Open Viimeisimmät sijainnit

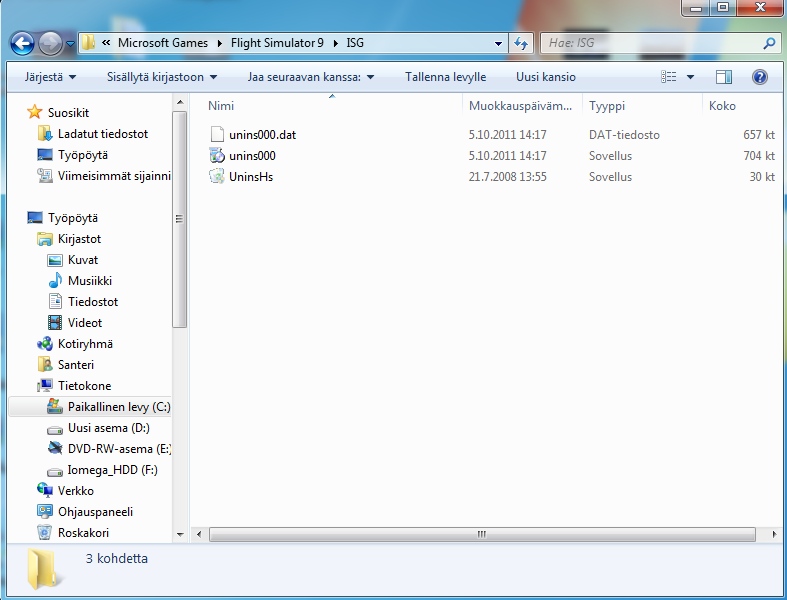click(x=114, y=176)
